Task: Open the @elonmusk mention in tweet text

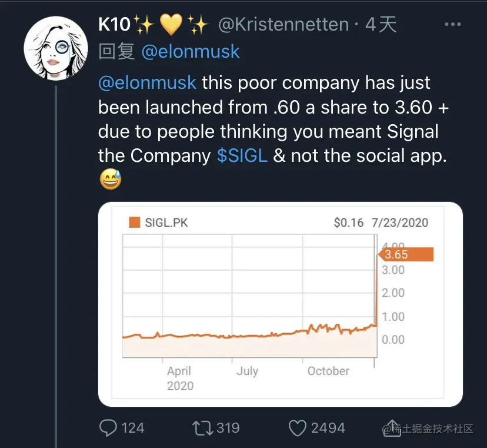Action: (147, 82)
